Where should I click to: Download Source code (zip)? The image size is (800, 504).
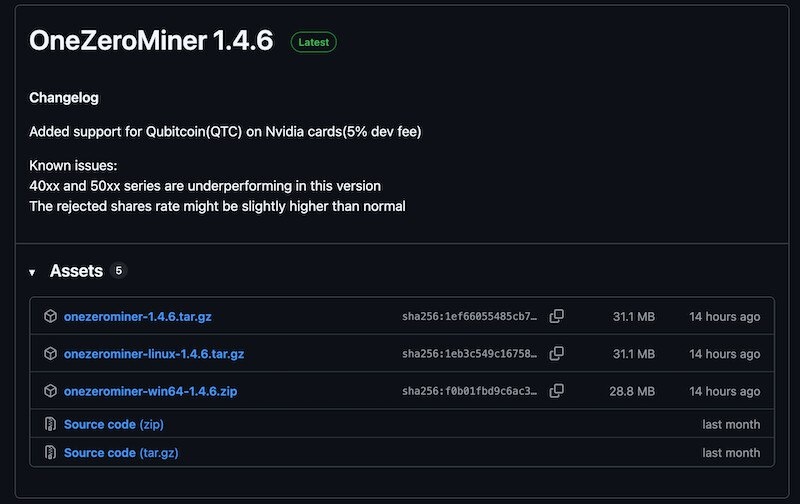click(114, 424)
